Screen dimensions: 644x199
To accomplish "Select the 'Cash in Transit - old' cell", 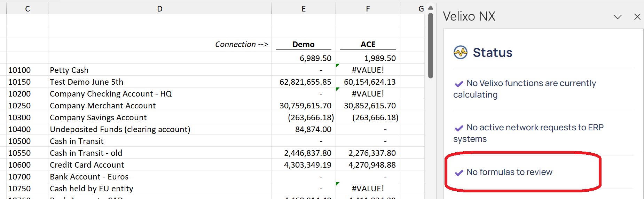I will pyautogui.click(x=160, y=153).
